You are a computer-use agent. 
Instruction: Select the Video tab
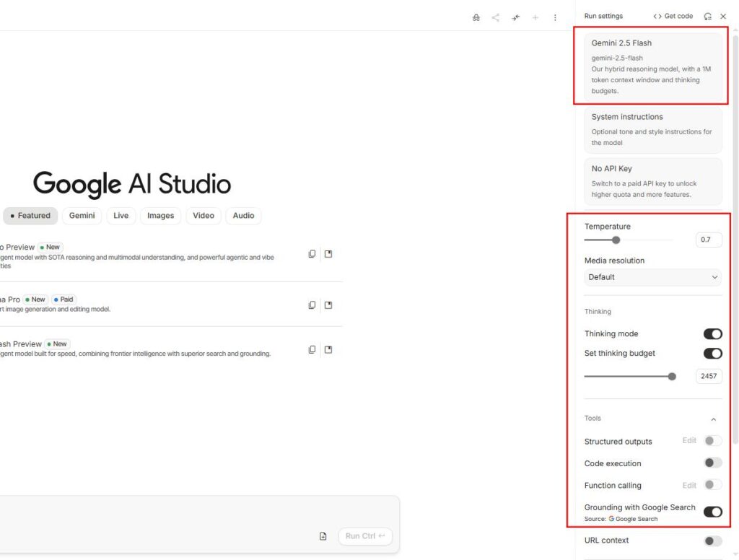(204, 216)
